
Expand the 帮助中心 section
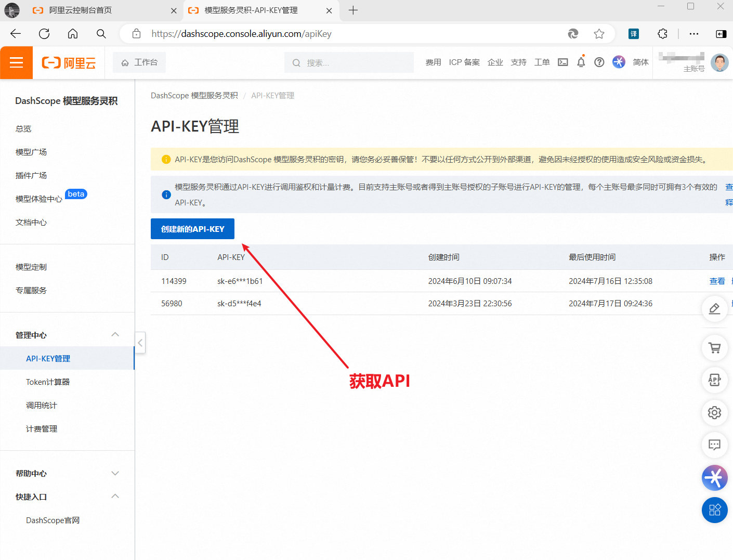tap(115, 473)
